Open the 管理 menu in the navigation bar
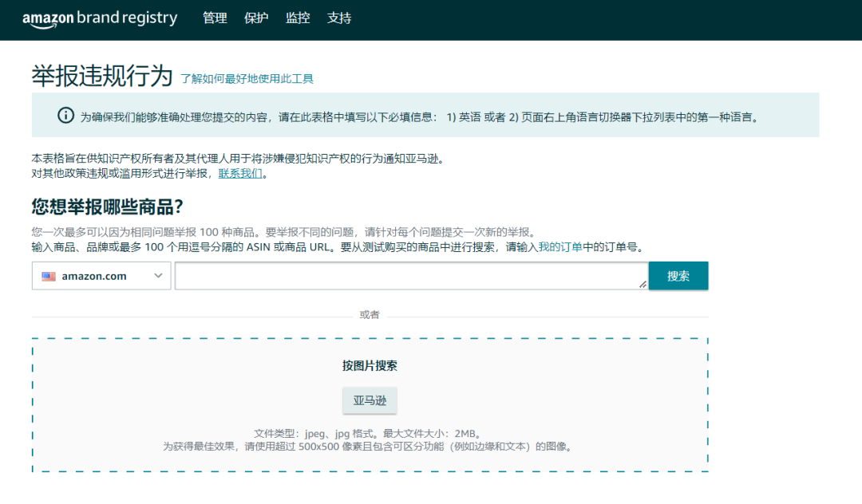Image resolution: width=862 pixels, height=504 pixels. click(x=215, y=18)
